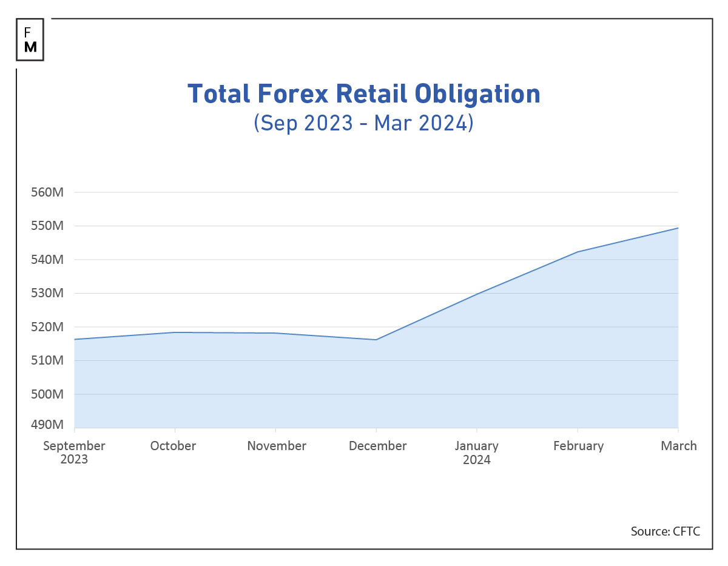The image size is (728, 566).
Task: Select the '530M' gridline label
Action: pos(47,292)
